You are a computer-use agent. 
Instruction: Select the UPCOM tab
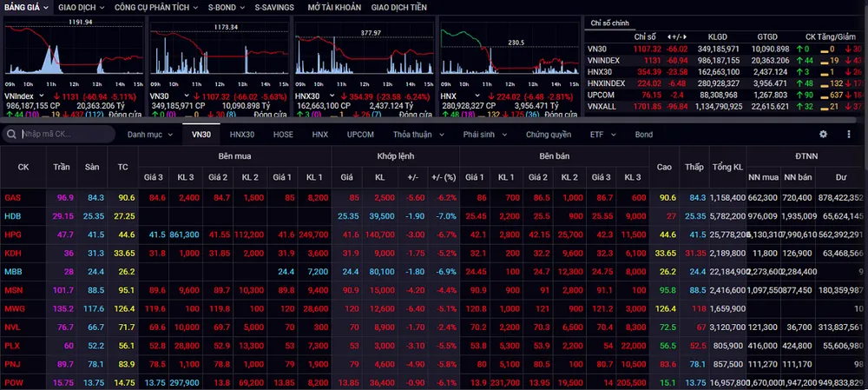(x=360, y=135)
